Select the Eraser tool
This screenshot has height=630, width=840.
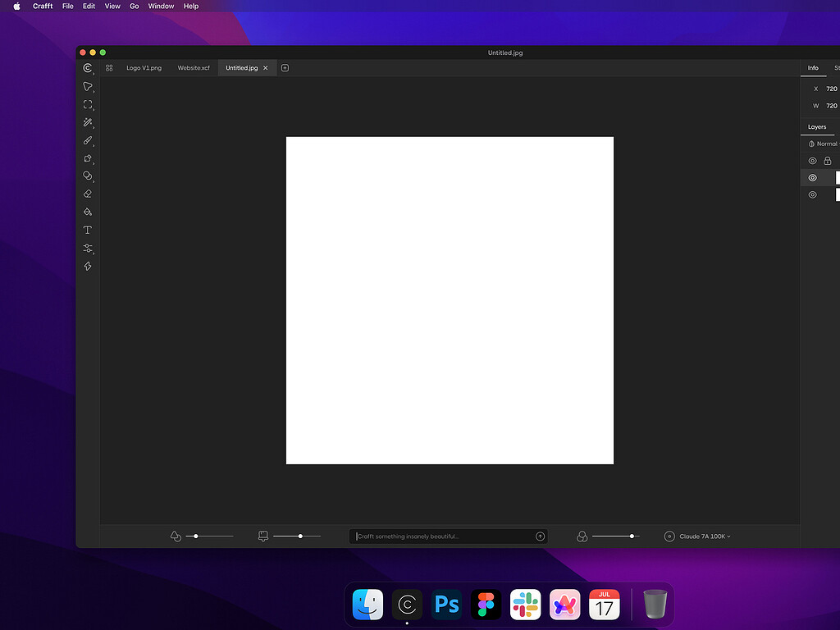tap(88, 194)
